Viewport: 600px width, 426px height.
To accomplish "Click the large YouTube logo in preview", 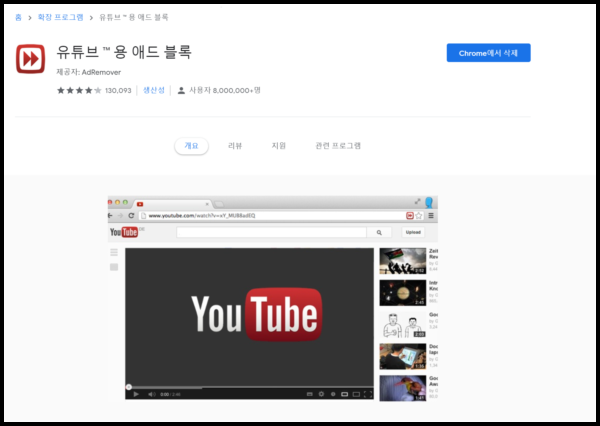I will (x=256, y=314).
